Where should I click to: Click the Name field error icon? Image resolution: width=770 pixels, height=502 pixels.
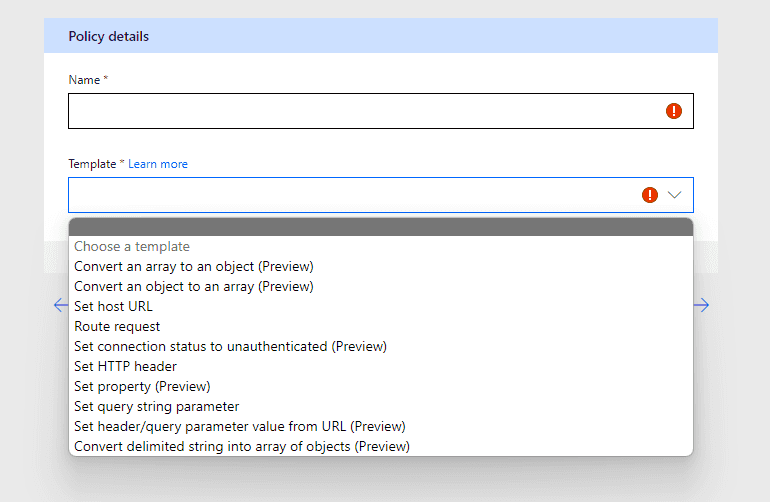[x=674, y=111]
